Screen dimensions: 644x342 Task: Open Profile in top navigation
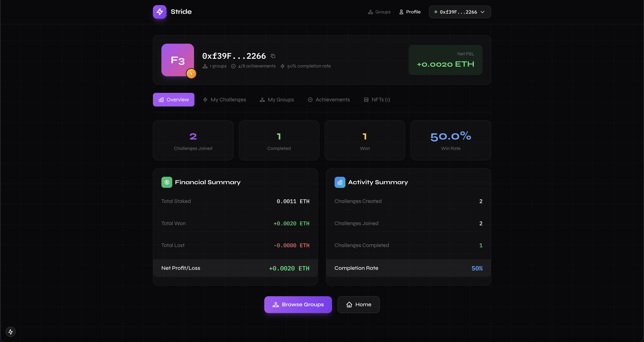pyautogui.click(x=410, y=12)
